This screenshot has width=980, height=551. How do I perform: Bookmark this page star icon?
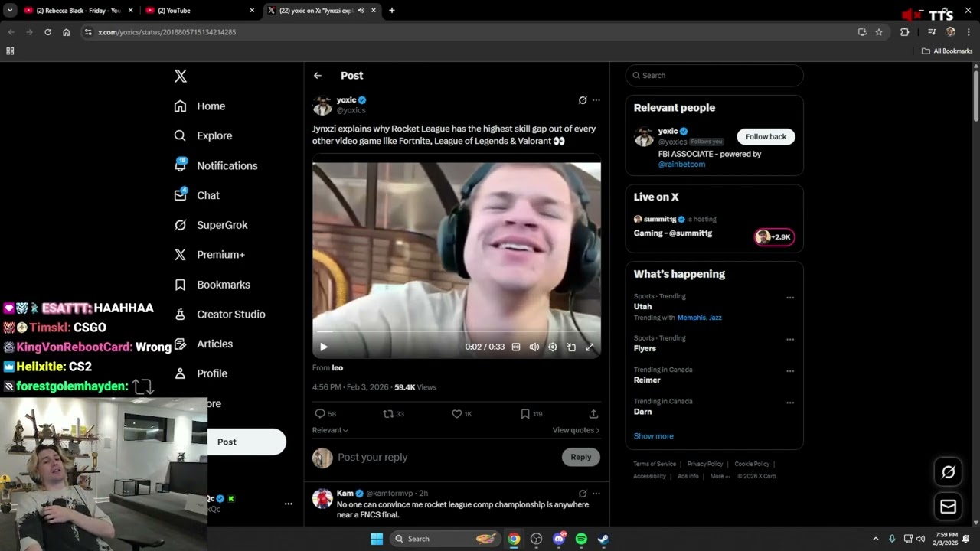click(879, 32)
